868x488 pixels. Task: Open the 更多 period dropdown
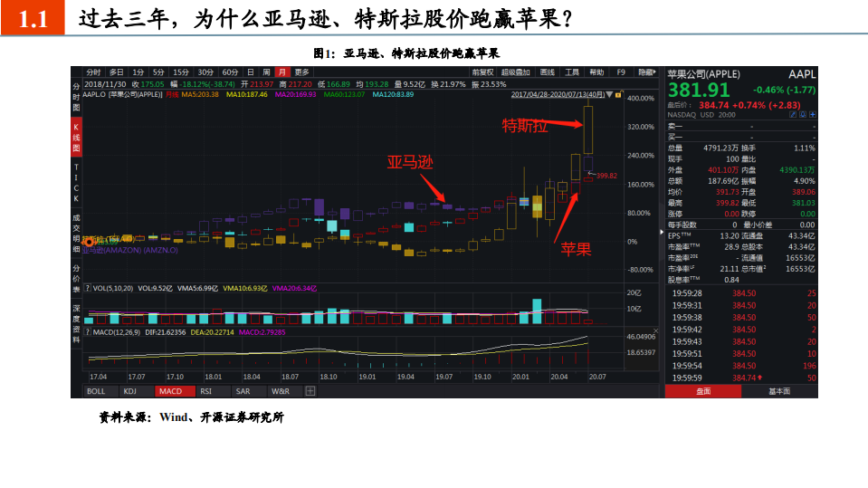pyautogui.click(x=301, y=72)
